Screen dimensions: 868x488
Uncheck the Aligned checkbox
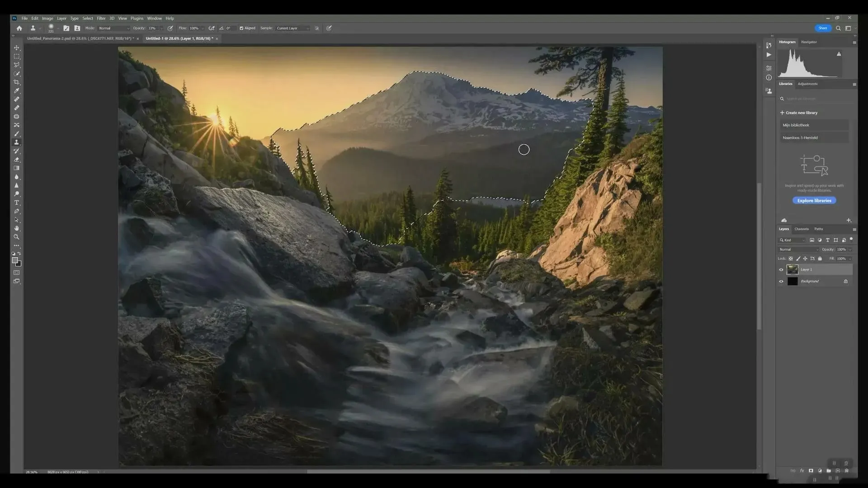[241, 28]
